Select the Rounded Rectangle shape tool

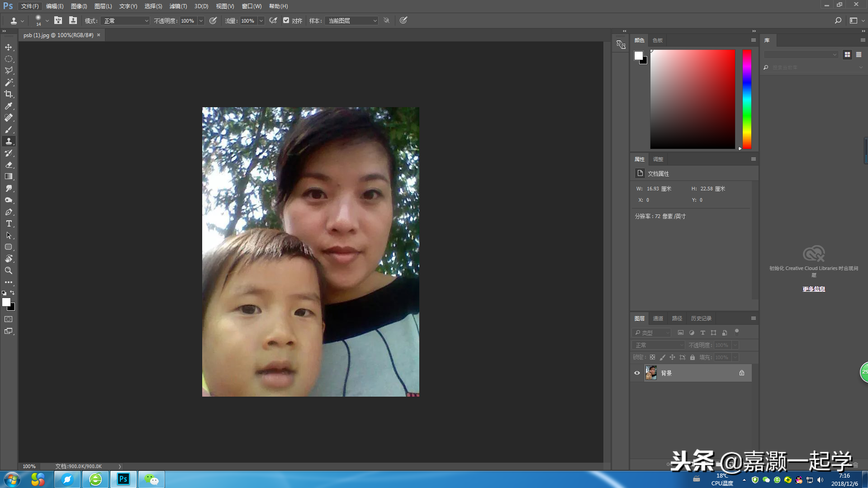tap(9, 247)
